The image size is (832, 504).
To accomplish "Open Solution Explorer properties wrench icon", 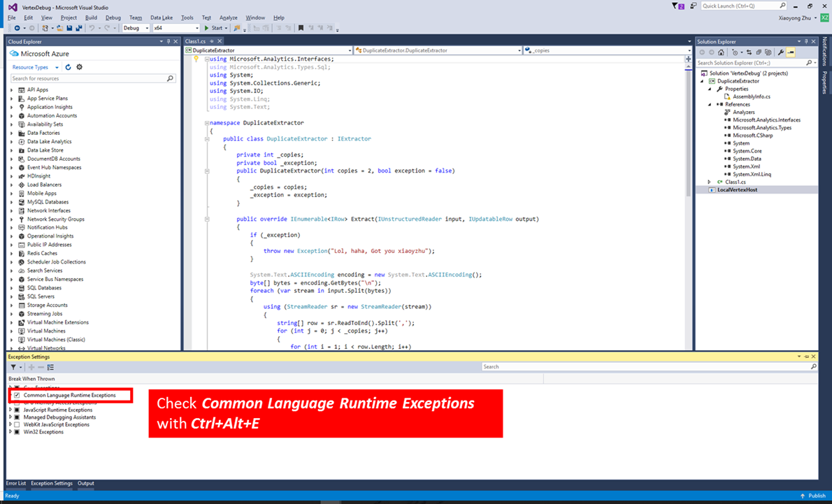I will [781, 52].
